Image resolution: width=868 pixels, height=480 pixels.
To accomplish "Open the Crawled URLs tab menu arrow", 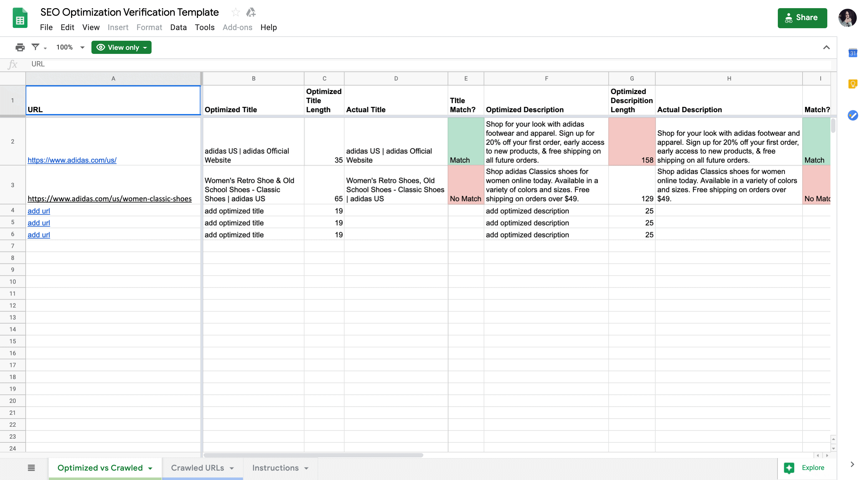I will pyautogui.click(x=232, y=468).
